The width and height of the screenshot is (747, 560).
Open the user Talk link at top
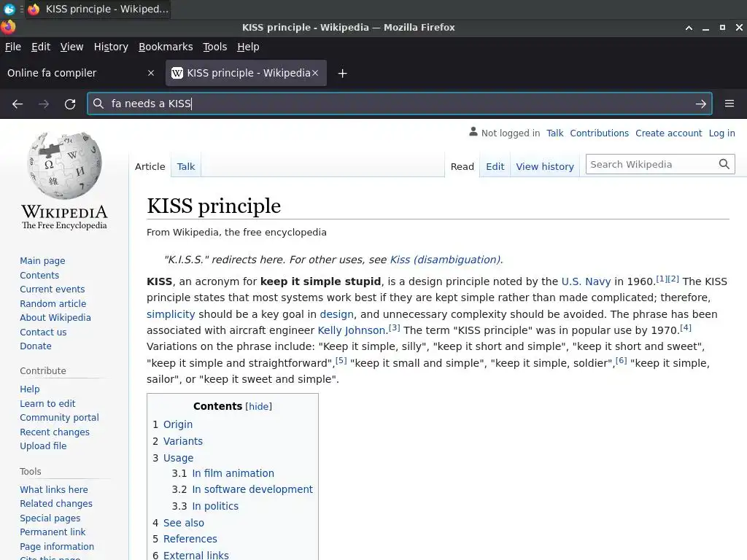554,133
